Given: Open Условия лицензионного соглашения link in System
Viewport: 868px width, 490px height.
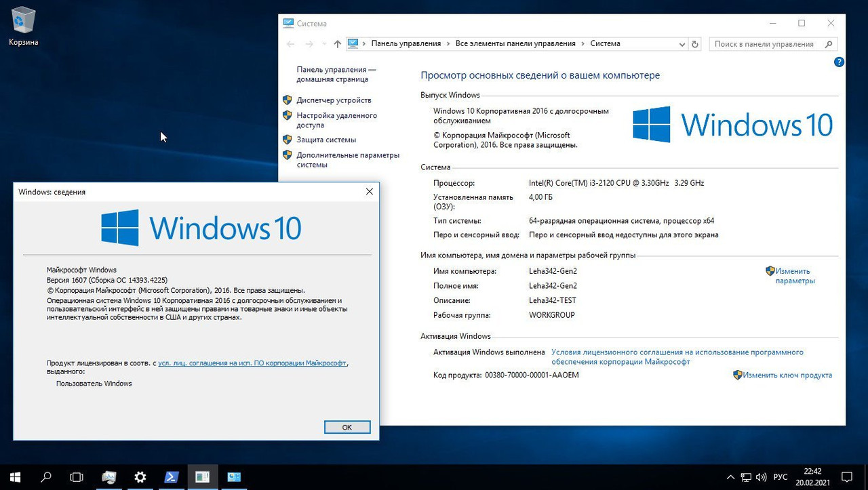Looking at the screenshot, I should click(x=677, y=357).
